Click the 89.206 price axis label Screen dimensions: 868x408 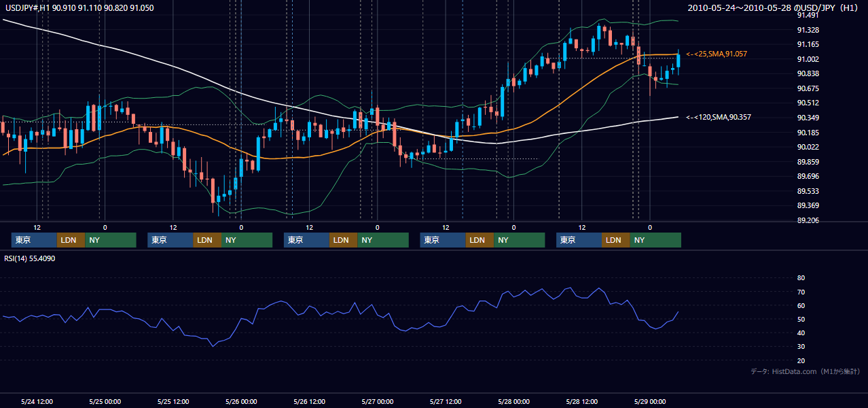(x=808, y=220)
